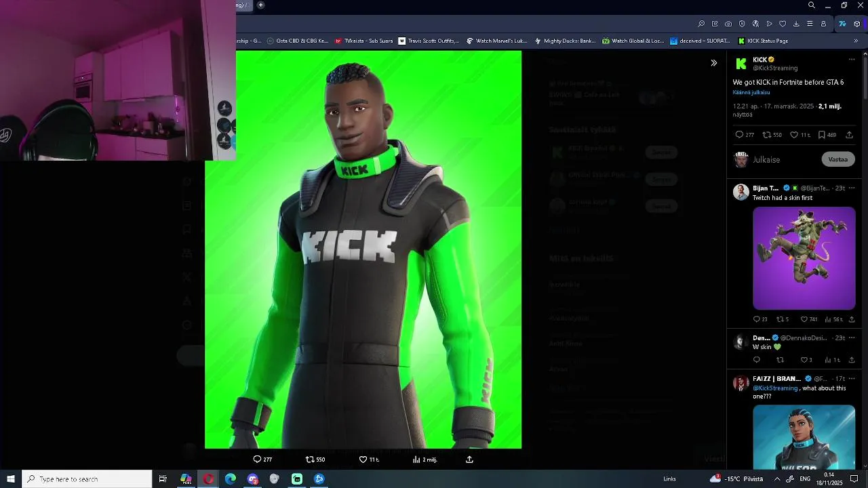Repost the KICK post with 550 reposts in the panel

pyautogui.click(x=772, y=135)
